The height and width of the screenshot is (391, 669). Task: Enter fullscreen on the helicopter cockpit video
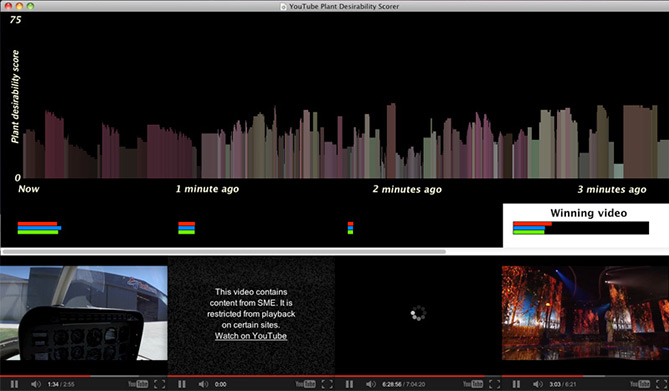(x=160, y=384)
